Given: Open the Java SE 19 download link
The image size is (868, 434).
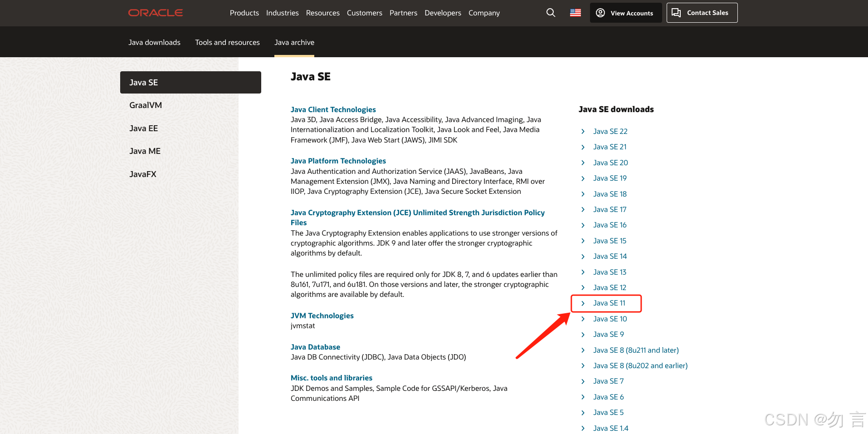Looking at the screenshot, I should click(610, 178).
